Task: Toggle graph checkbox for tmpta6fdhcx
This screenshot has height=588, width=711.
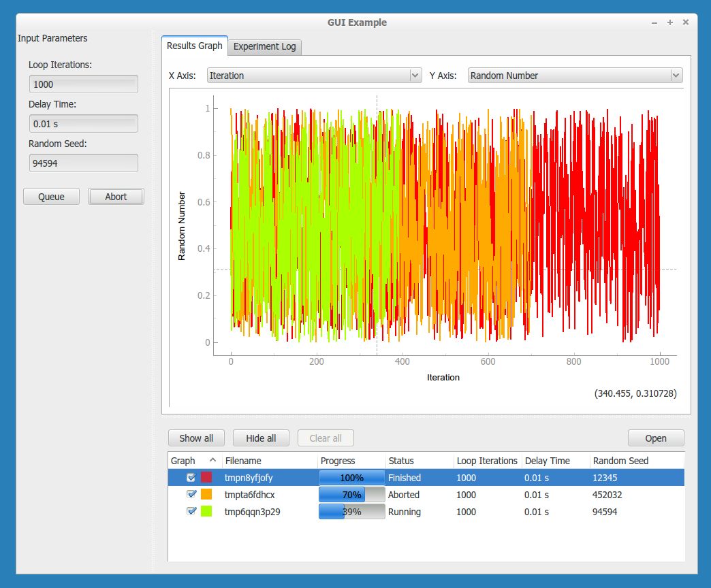Action: point(191,495)
